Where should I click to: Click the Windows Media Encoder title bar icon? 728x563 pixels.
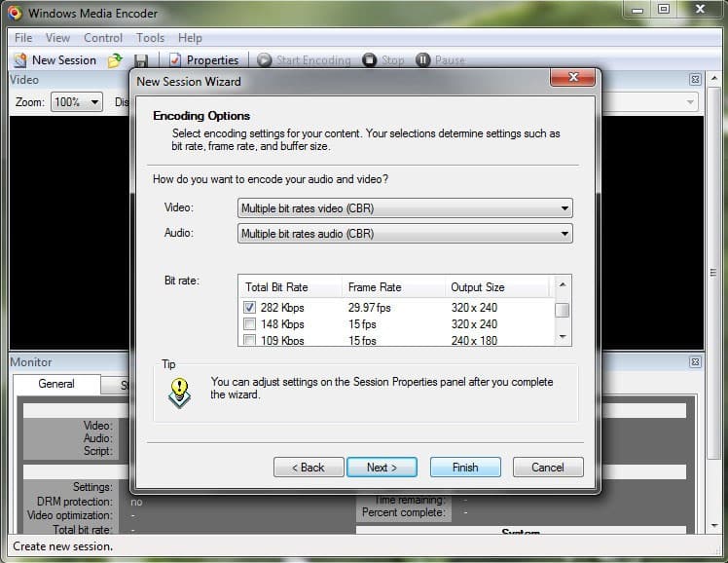tap(15, 13)
